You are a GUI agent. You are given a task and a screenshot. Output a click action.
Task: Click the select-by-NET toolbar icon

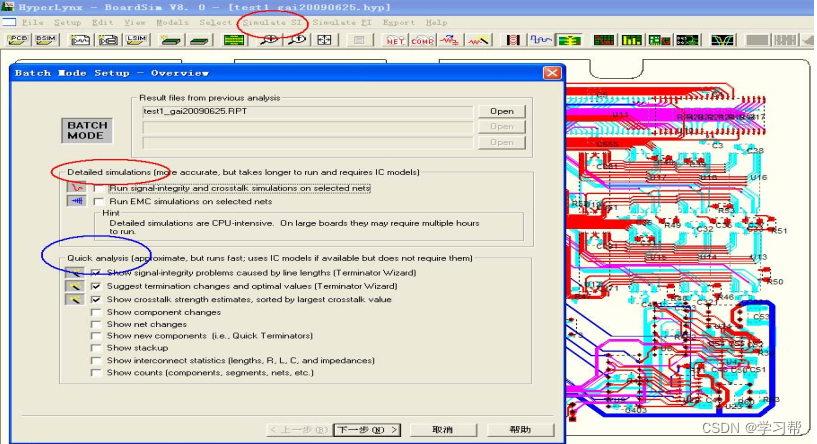pyautogui.click(x=395, y=40)
